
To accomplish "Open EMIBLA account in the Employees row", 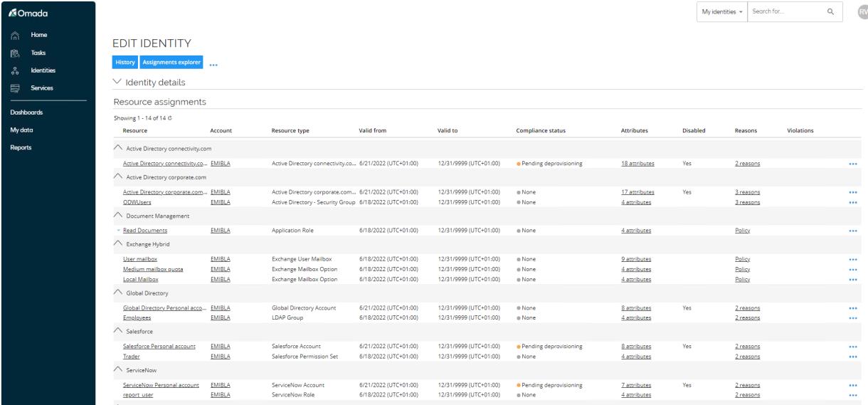I will tap(221, 318).
